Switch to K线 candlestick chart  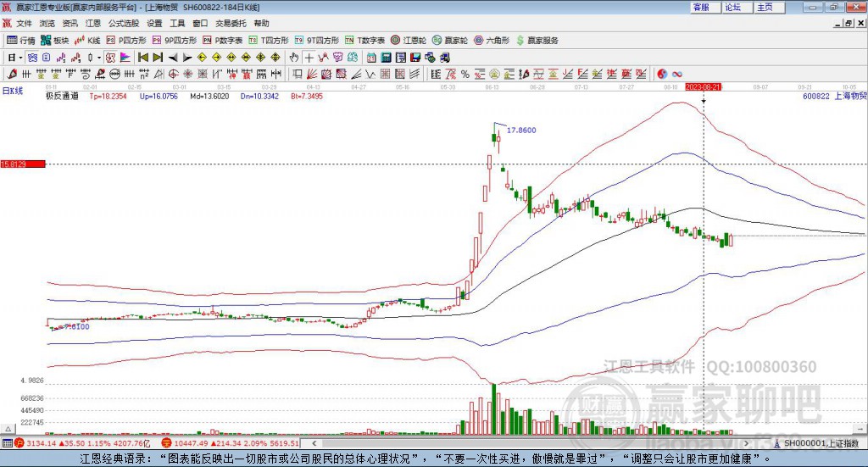(87, 41)
